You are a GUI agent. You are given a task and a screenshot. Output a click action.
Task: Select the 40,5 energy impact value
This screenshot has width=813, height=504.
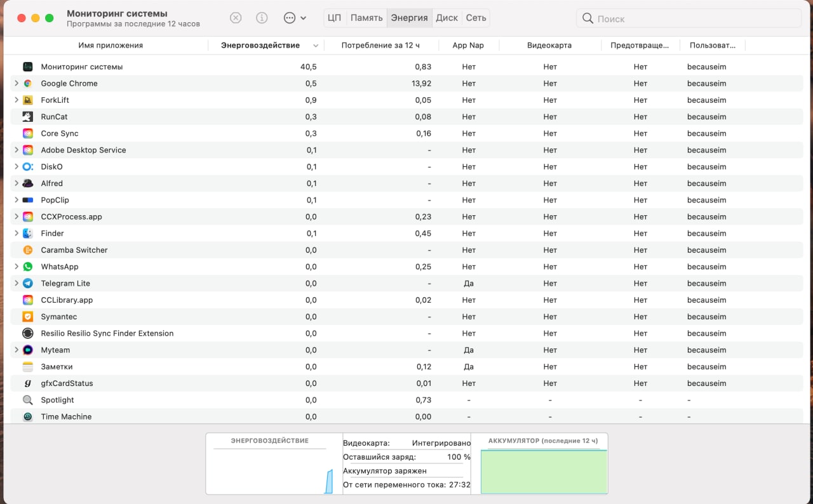(308, 67)
